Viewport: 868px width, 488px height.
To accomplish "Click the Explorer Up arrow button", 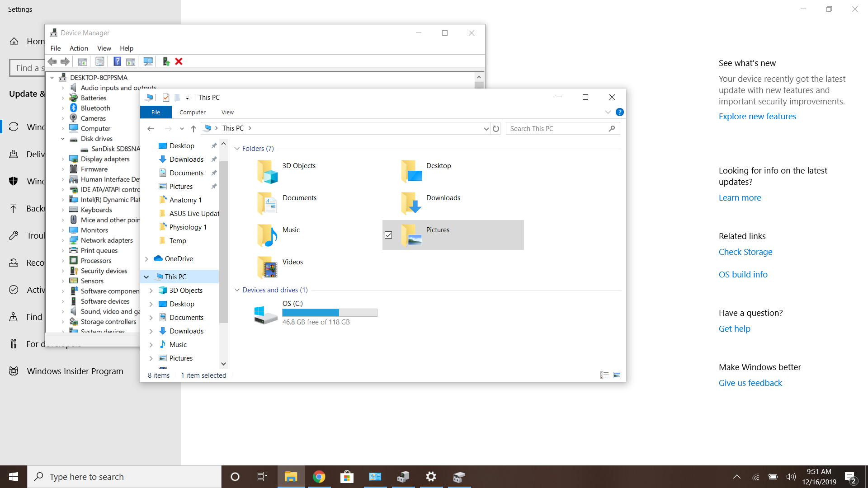I will pos(193,129).
